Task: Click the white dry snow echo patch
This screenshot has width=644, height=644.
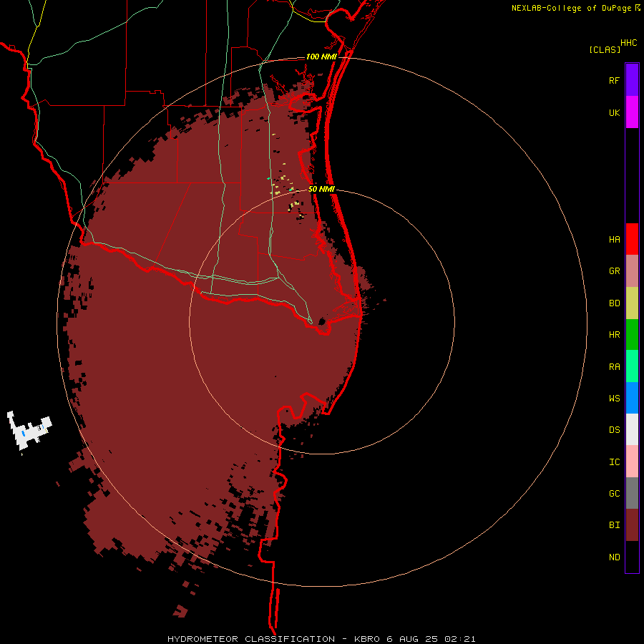Action: 29,431
